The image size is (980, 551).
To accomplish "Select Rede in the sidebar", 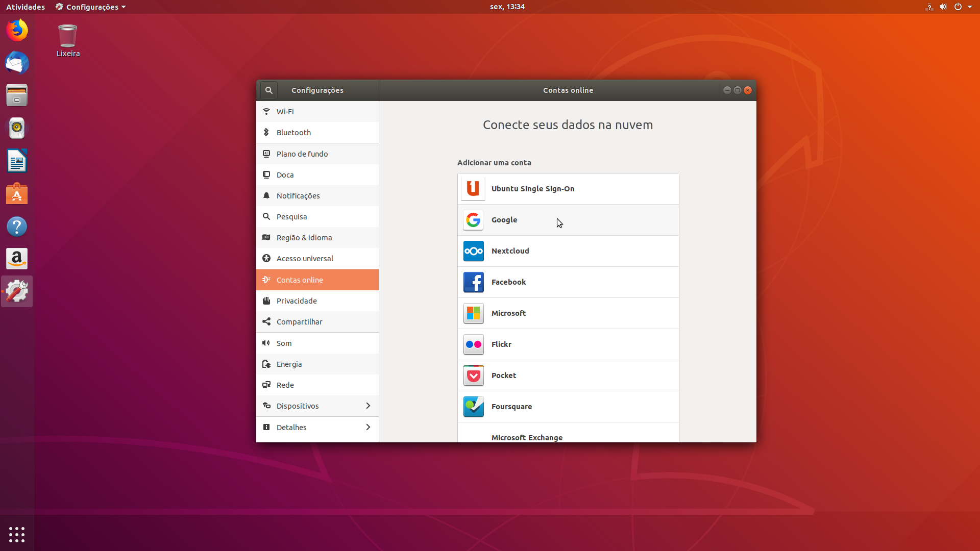I will click(x=317, y=385).
